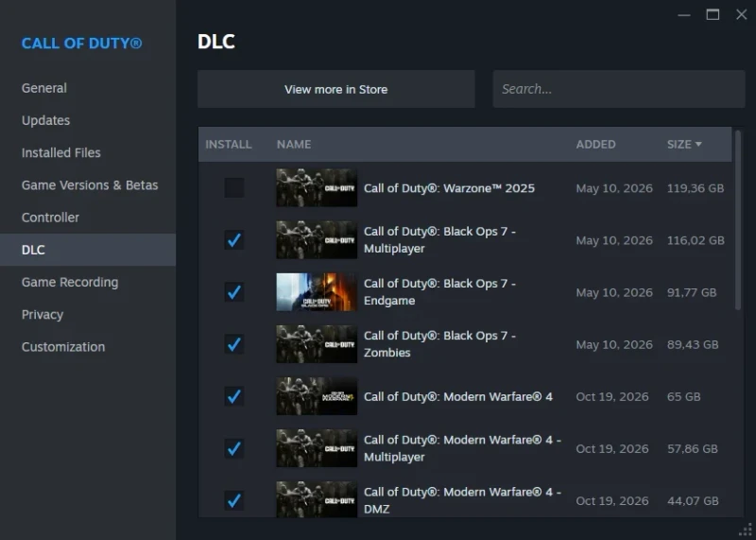
Task: Click Modern Warfare 4 base game thumbnail
Action: click(x=317, y=396)
